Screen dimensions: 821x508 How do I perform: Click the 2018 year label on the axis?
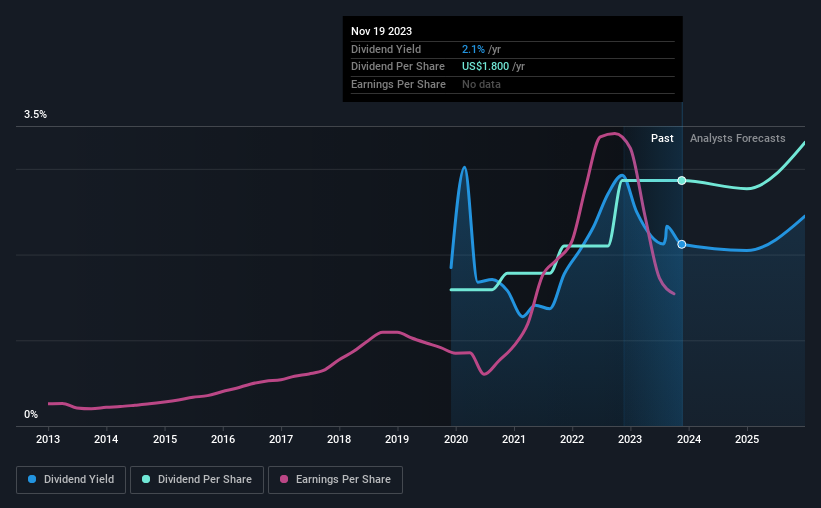(339, 439)
